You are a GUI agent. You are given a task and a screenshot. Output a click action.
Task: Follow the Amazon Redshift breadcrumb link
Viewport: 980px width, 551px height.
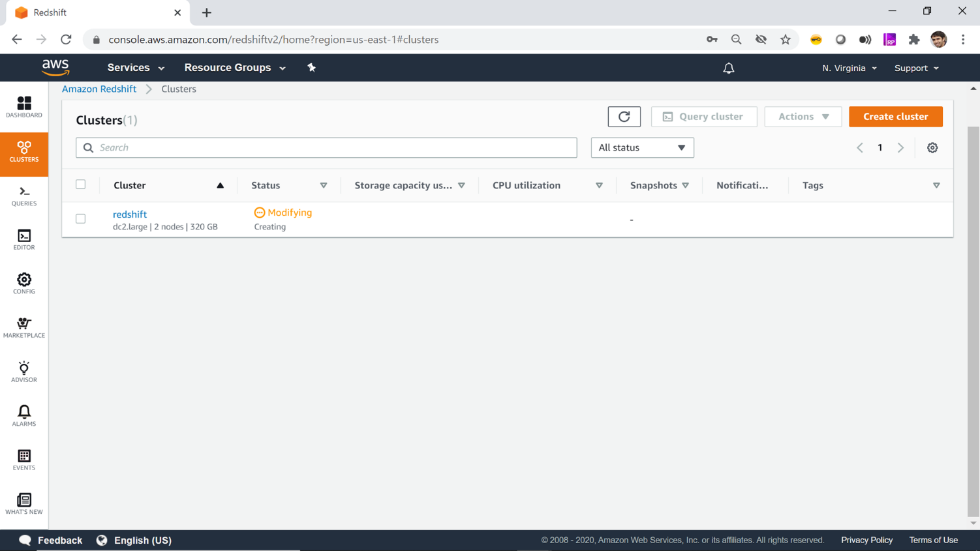99,89
